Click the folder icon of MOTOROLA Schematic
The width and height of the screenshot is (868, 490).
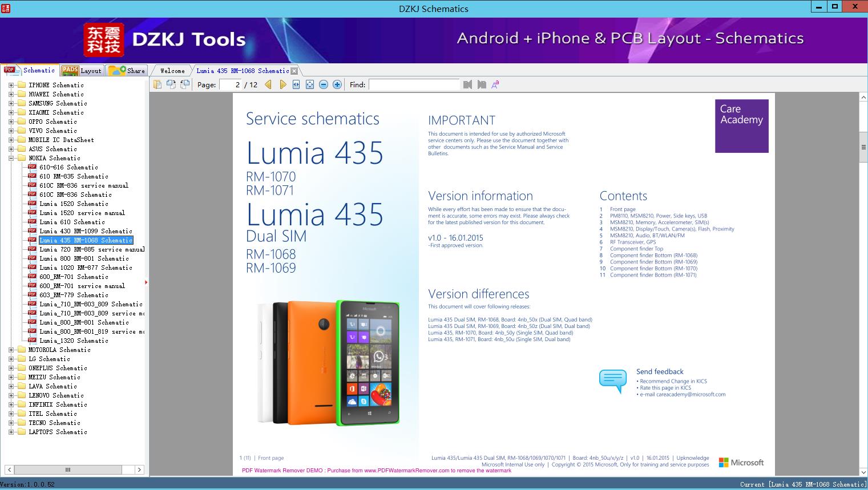coord(22,350)
